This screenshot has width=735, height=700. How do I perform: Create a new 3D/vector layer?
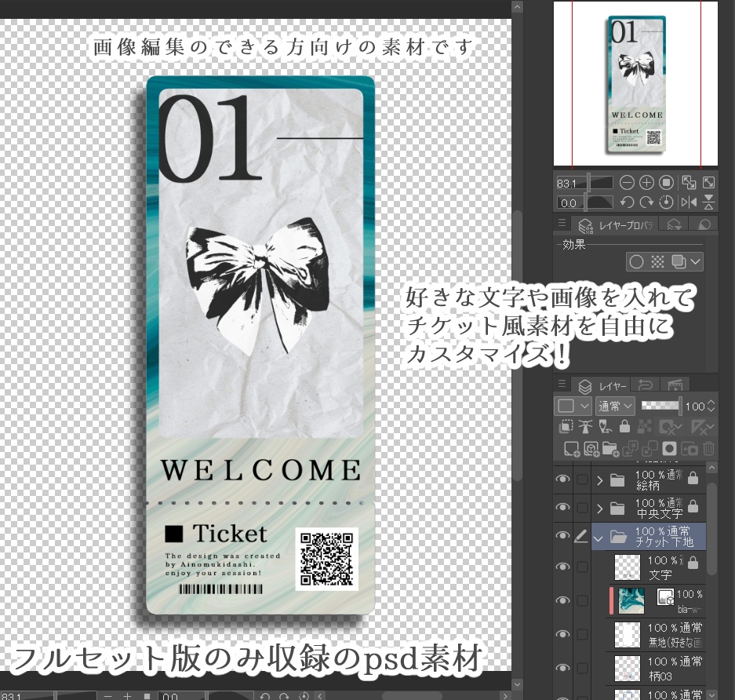pos(591,449)
